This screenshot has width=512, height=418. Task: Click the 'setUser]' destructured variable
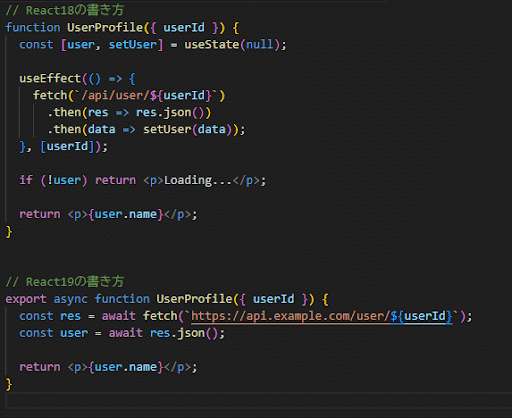[136, 44]
